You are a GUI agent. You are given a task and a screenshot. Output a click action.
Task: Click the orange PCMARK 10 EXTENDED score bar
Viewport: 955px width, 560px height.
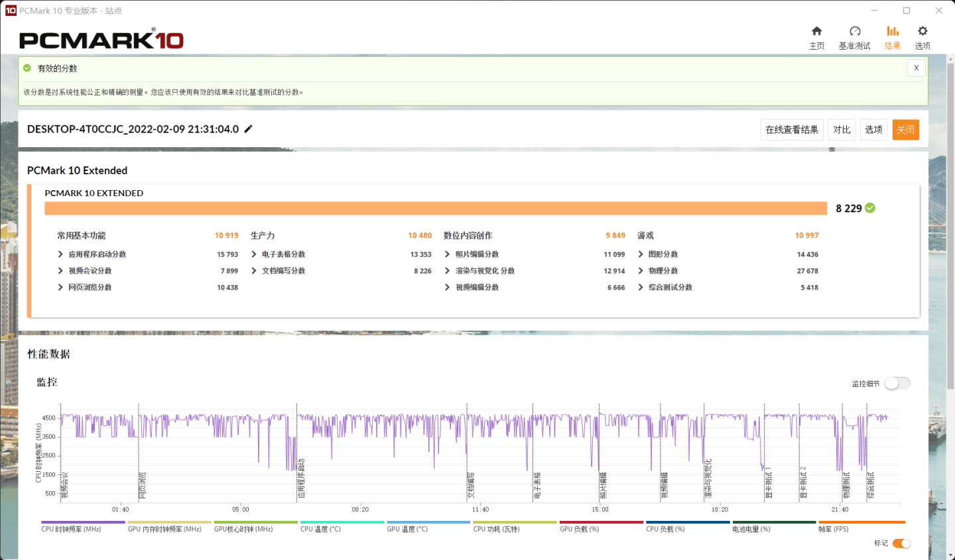click(x=436, y=208)
